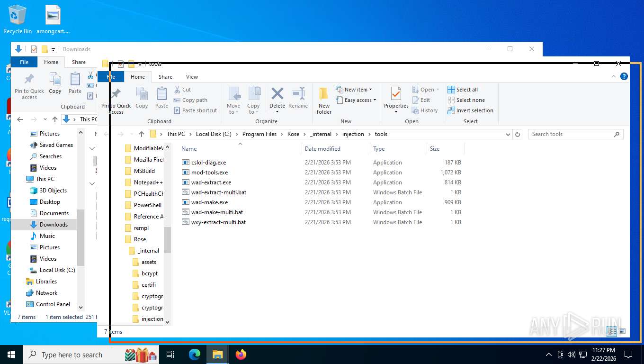Launch Firefox from the taskbar
Viewport: 644px width, 364px height.
tap(241, 355)
